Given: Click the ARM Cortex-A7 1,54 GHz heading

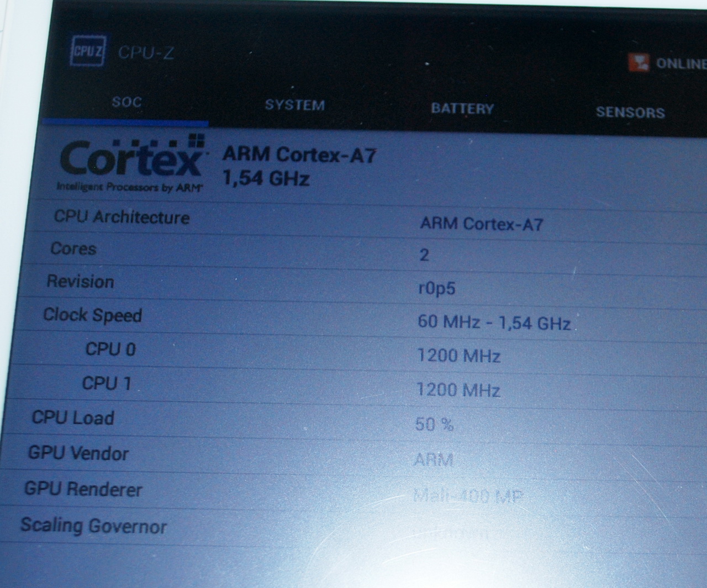Looking at the screenshot, I should pyautogui.click(x=298, y=166).
